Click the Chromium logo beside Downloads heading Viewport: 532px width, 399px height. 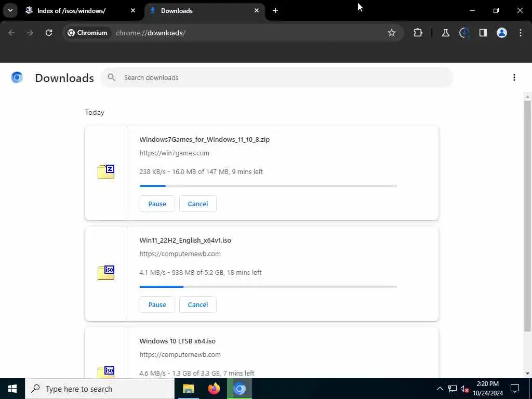[x=17, y=78]
